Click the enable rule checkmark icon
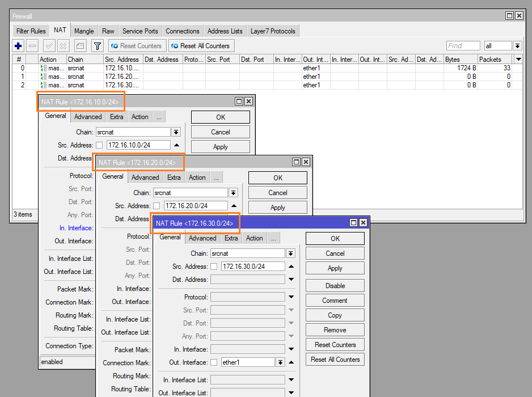The height and width of the screenshot is (397, 532). [x=49, y=46]
